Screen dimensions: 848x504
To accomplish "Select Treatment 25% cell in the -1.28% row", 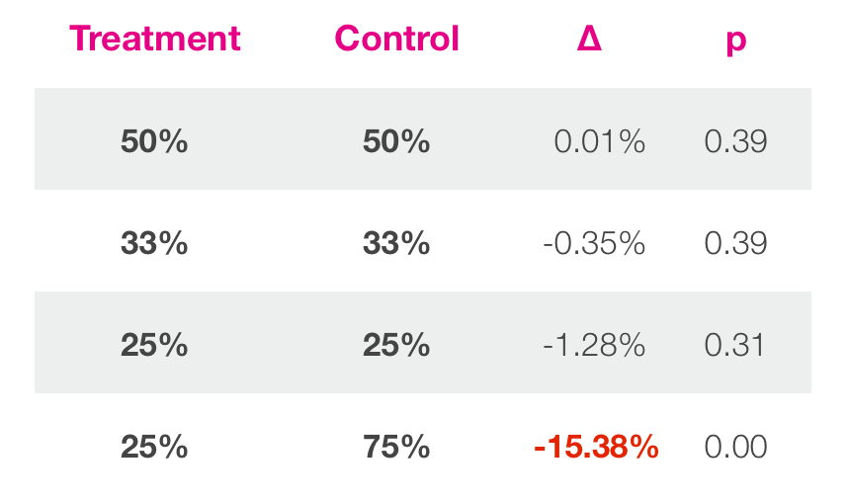I will click(154, 345).
